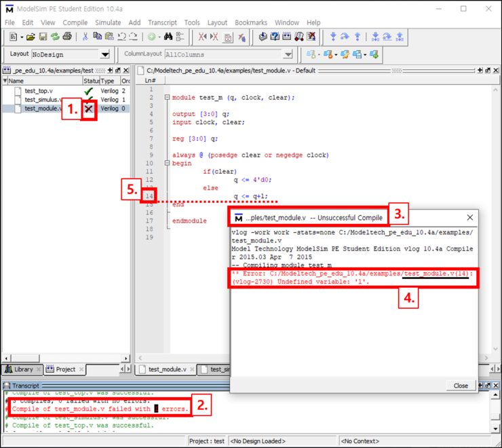Click the red Error vlog-2730 message line

(352, 278)
